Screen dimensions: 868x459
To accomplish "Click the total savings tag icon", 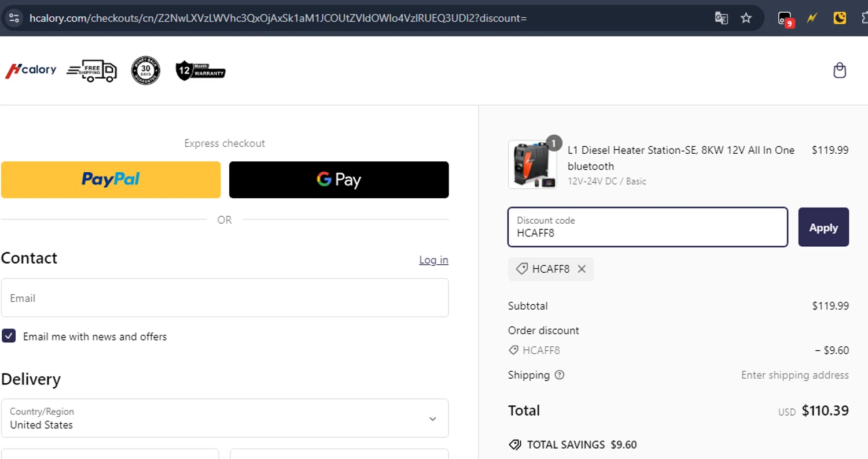I will coord(514,445).
